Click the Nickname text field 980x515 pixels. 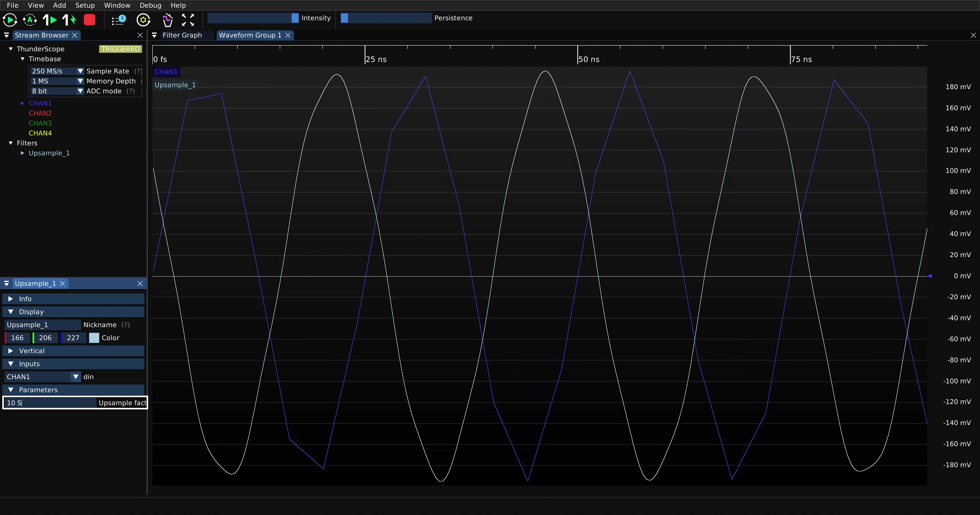tap(42, 325)
